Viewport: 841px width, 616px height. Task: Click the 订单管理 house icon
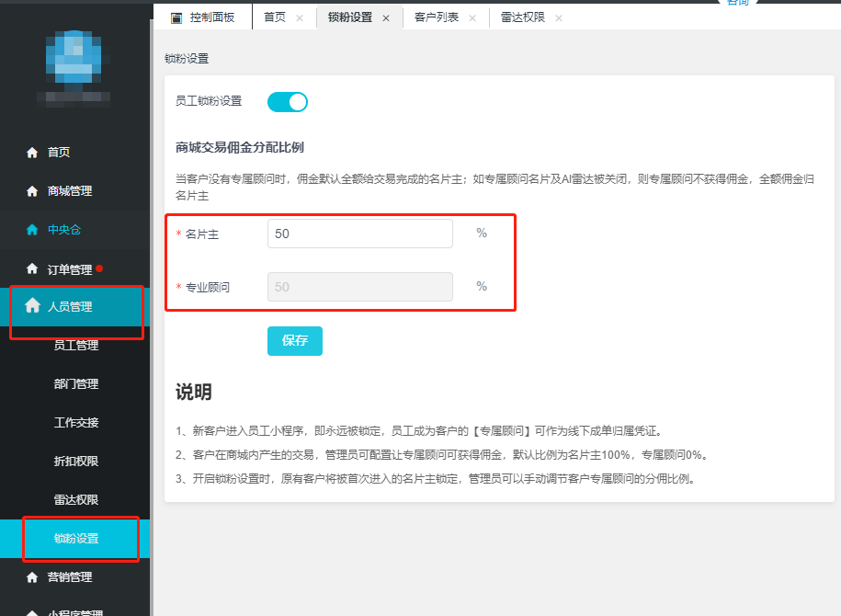tap(32, 268)
